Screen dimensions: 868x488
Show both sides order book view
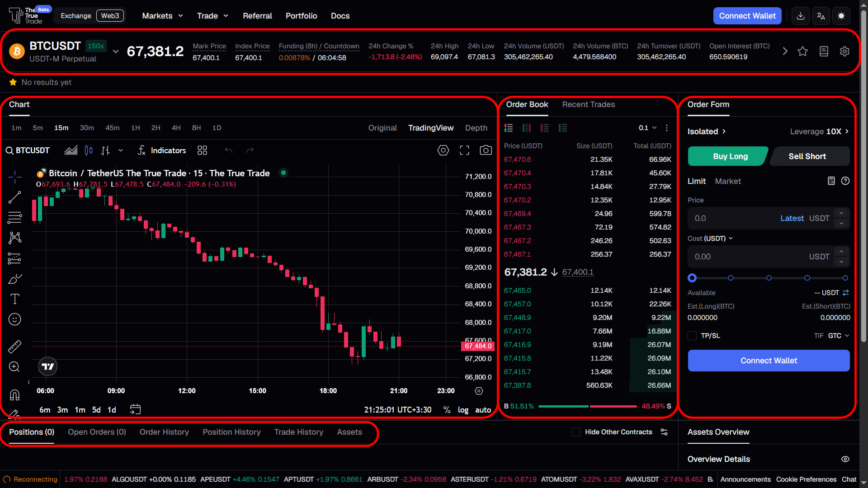[x=509, y=128]
